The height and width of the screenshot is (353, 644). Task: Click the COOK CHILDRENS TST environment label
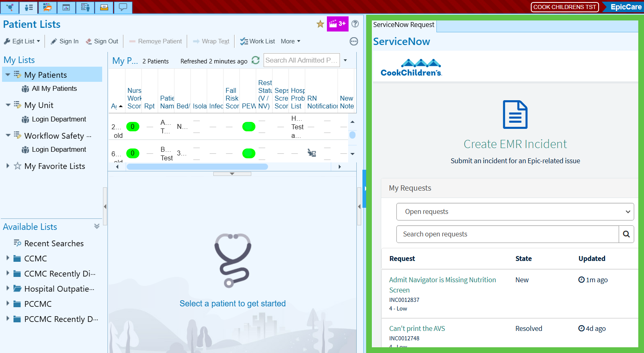[x=565, y=7]
